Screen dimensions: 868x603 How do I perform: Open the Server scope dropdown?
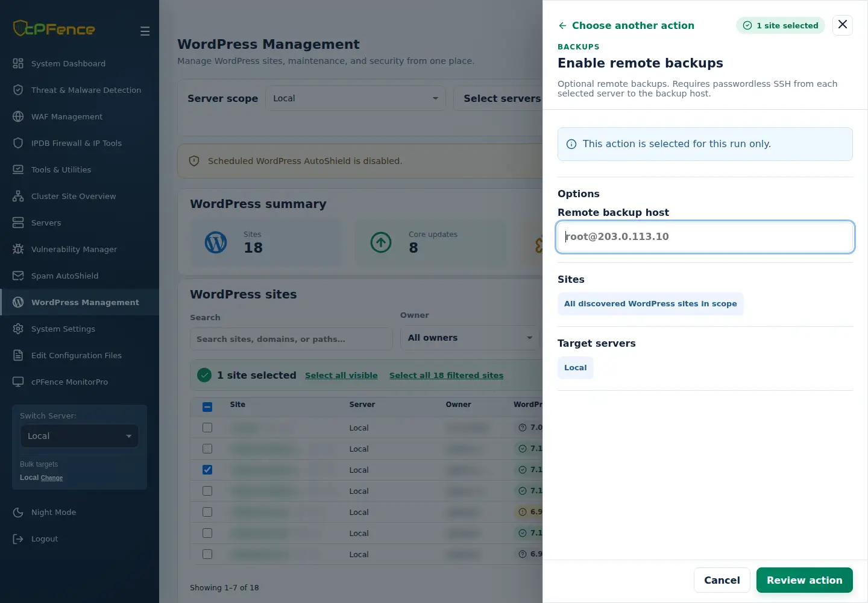pos(356,98)
